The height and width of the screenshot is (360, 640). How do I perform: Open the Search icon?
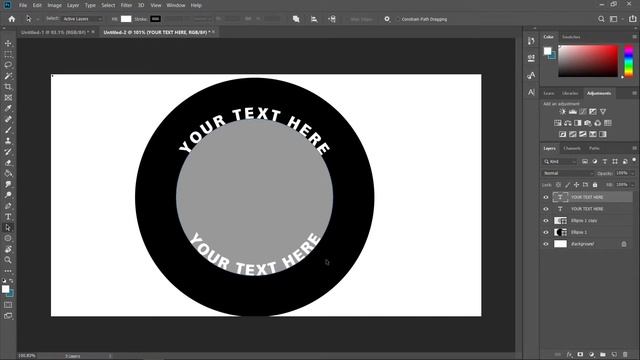click(x=601, y=19)
